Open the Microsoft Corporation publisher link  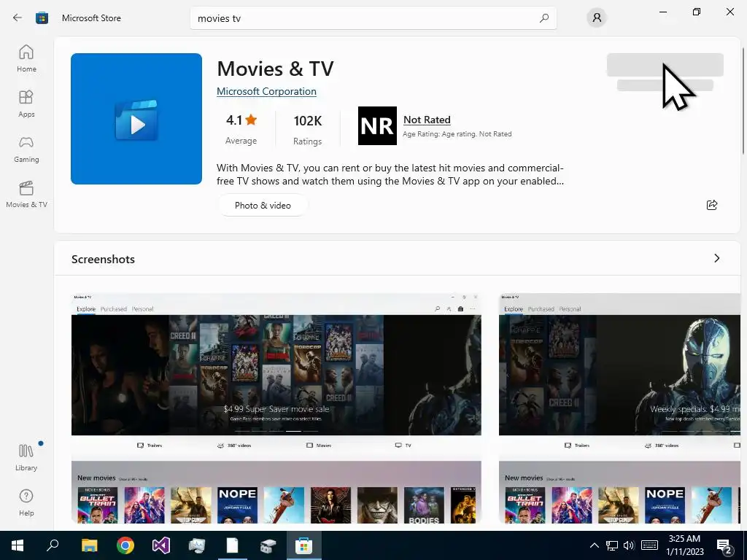[266, 91]
